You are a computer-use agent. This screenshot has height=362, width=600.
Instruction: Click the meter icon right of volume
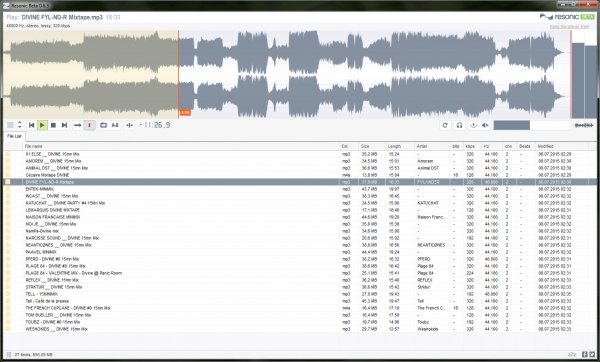[584, 125]
